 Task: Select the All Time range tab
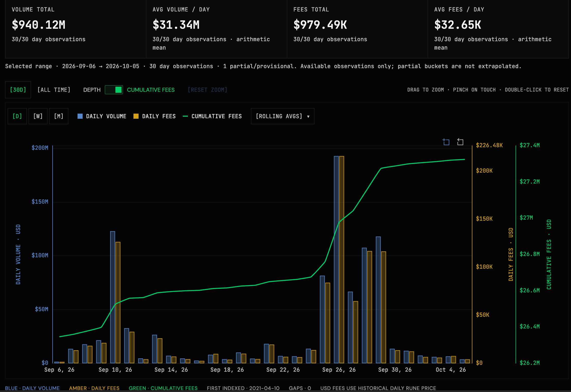coord(54,90)
